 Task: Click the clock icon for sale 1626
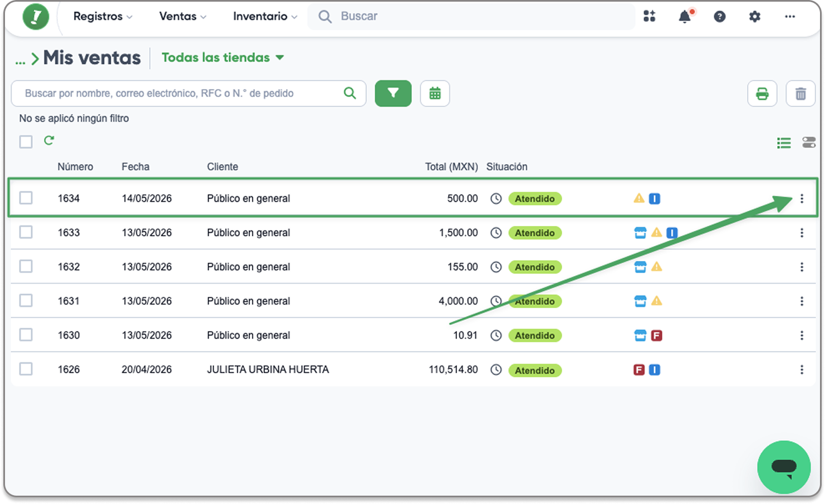tap(496, 370)
